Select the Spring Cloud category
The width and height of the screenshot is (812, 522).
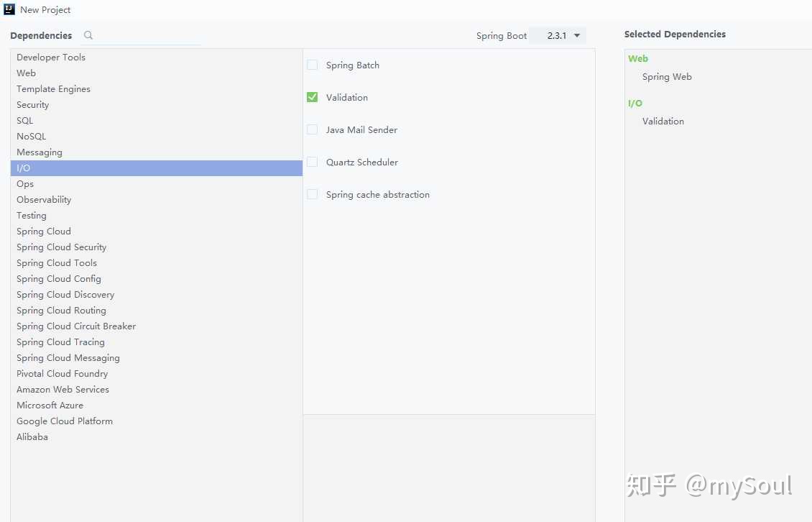157,232
